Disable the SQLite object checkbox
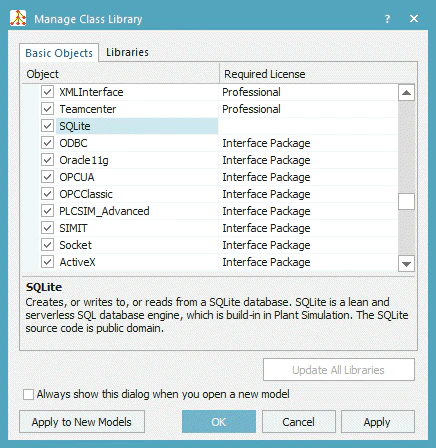436x448 pixels. (x=48, y=126)
